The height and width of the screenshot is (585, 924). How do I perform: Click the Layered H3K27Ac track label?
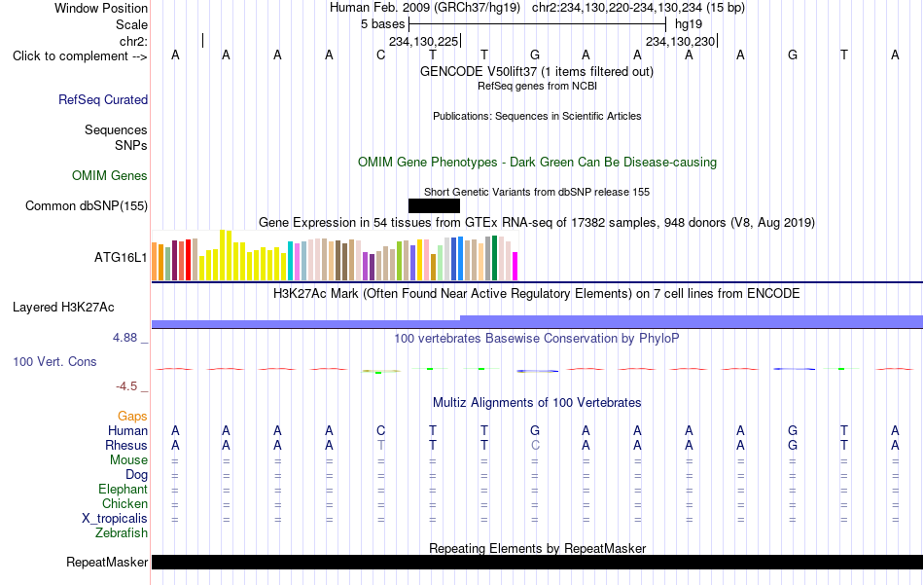coord(63,308)
